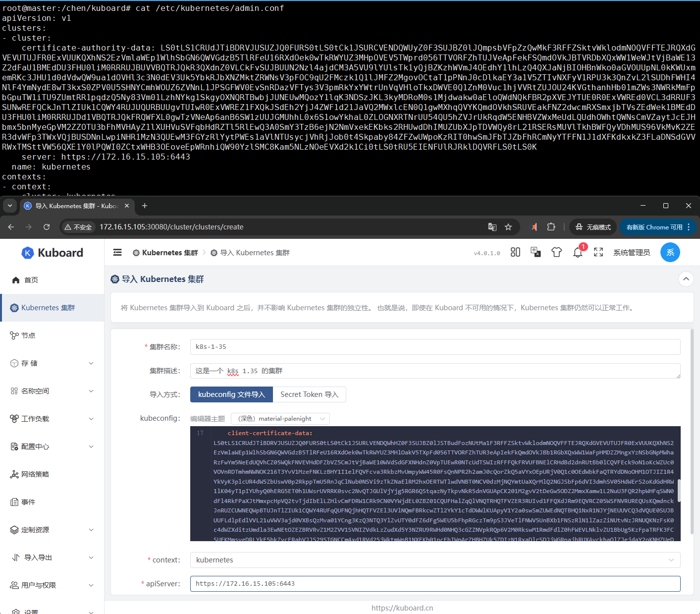Open the theme shirt icon
The width and height of the screenshot is (700, 614).
(556, 252)
